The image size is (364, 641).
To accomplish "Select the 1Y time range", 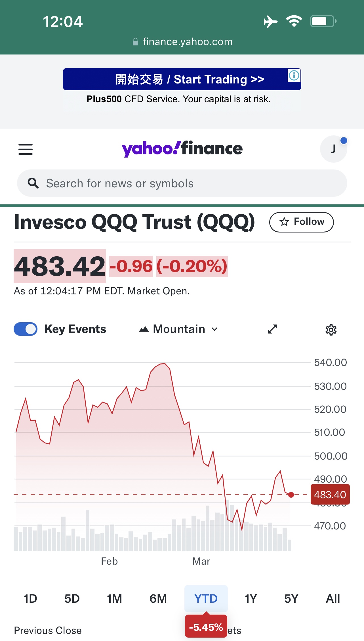I will point(251,598).
